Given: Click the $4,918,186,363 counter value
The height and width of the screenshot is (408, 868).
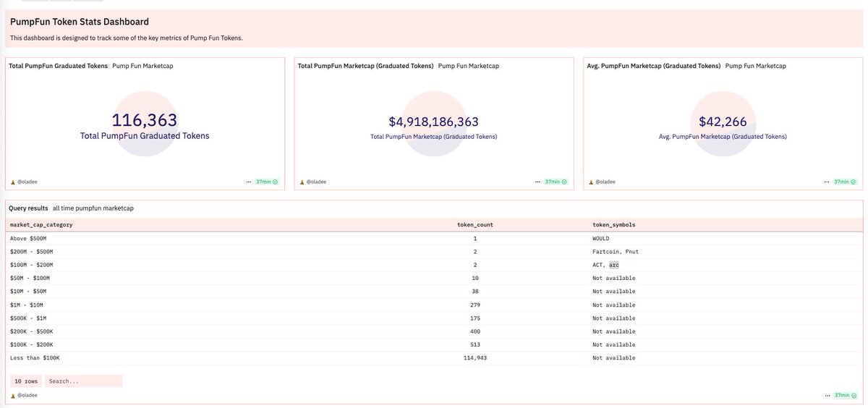Looking at the screenshot, I should coord(433,122).
